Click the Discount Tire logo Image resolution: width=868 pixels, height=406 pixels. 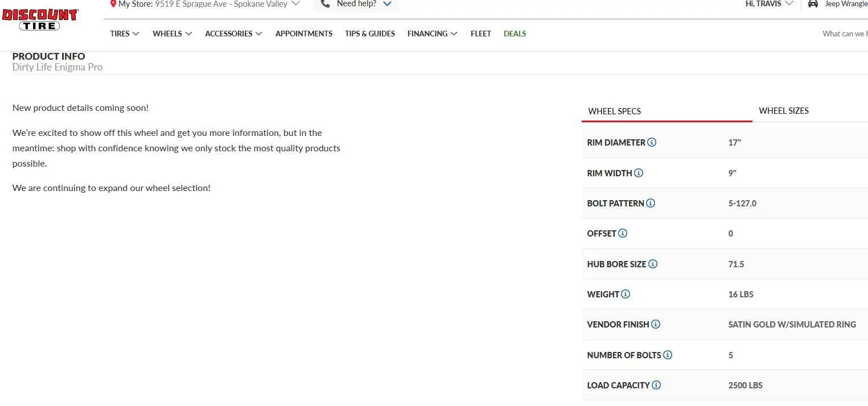tap(40, 20)
